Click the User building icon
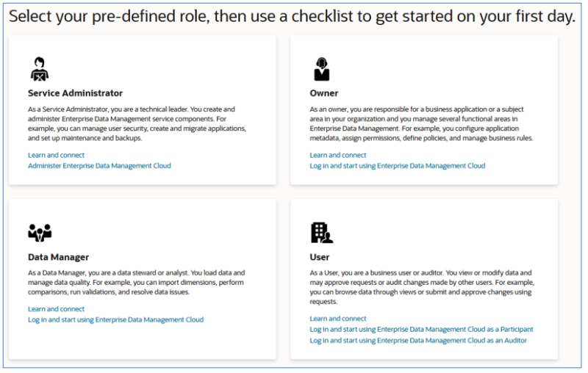This screenshot has width=588, height=373. click(322, 233)
